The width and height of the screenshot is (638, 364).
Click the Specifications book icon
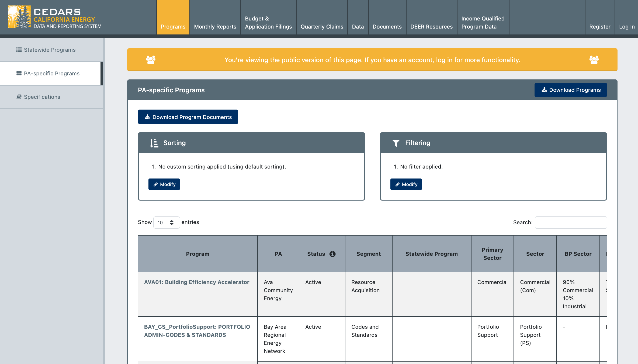tap(19, 97)
